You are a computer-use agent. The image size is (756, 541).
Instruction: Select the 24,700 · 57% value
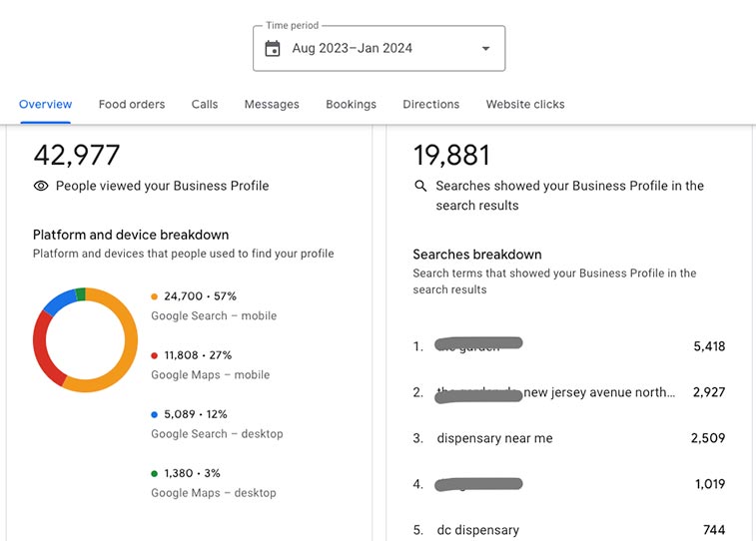click(200, 296)
